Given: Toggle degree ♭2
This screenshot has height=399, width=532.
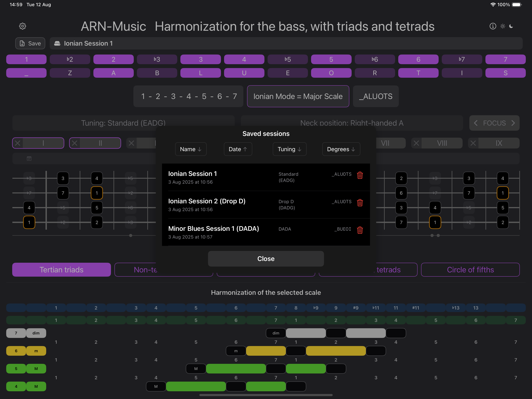Looking at the screenshot, I should [70, 59].
